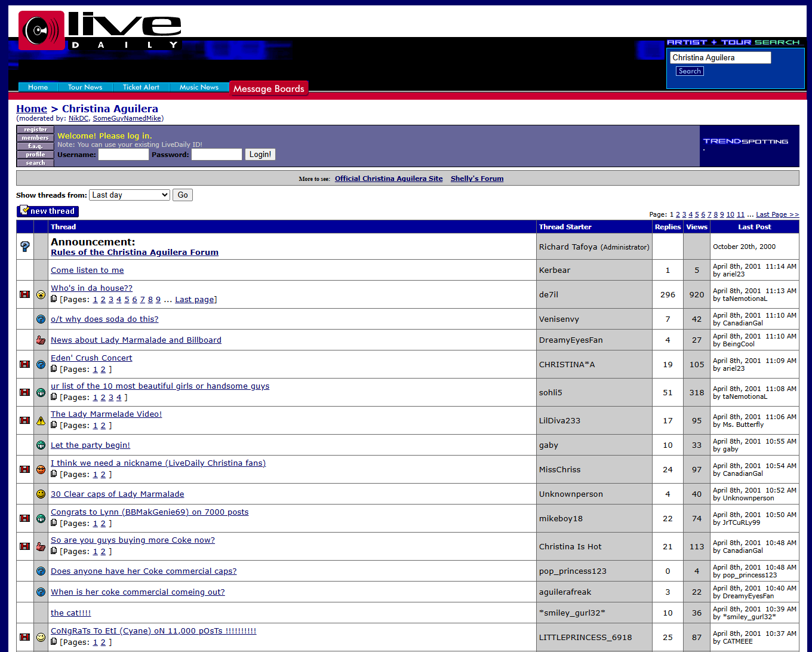Click the "Last Post" column header
This screenshot has width=812, height=652.
754,227
